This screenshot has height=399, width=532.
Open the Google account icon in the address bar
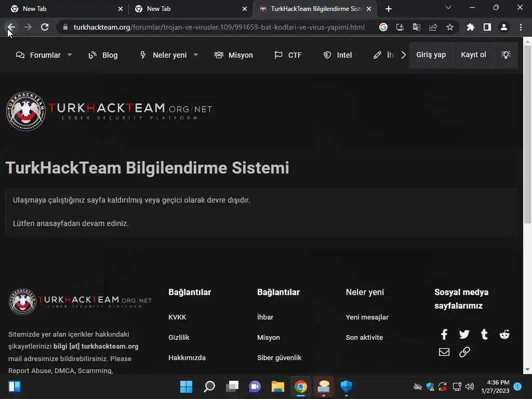[383, 27]
